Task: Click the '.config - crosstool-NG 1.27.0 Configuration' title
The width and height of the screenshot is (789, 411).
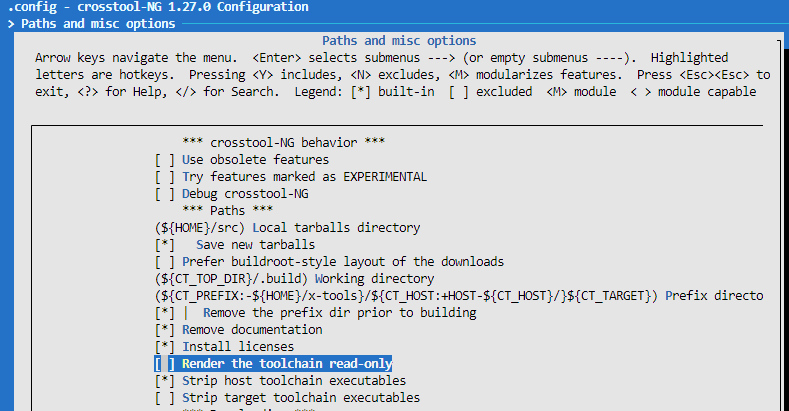Action: pos(158,7)
